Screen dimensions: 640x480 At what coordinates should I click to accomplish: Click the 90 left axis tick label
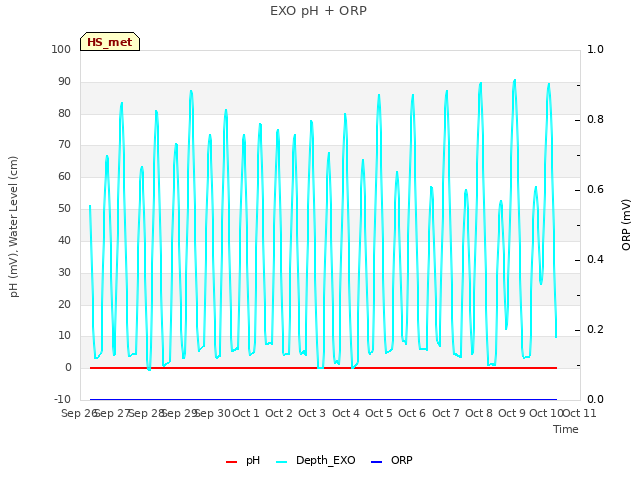coord(64,82)
